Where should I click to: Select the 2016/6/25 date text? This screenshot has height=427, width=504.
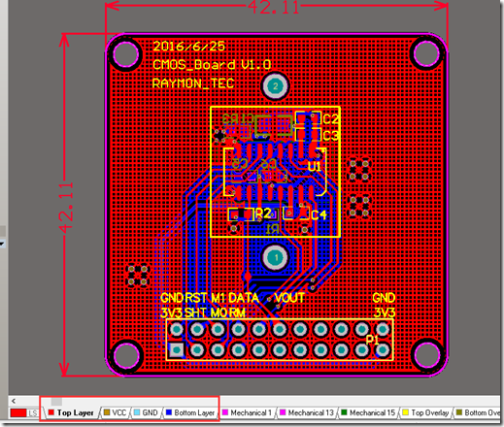pyautogui.click(x=188, y=46)
